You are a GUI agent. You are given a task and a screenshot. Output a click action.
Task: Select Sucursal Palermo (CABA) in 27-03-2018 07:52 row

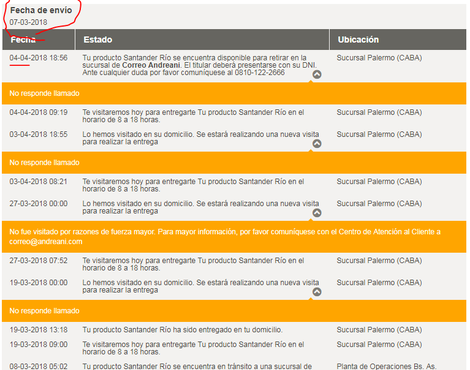pos(379,261)
